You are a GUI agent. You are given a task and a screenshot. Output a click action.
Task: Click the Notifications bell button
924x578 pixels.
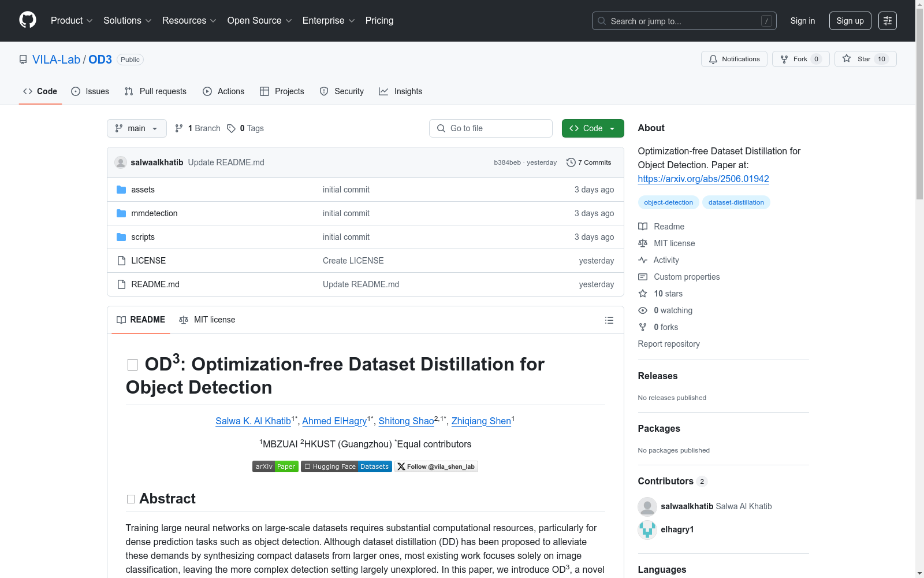[x=734, y=59]
